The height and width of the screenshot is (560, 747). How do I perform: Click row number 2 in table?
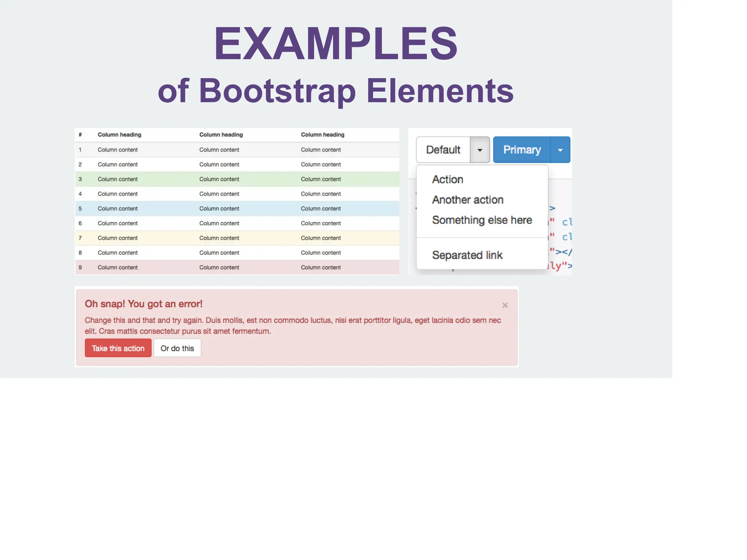[x=237, y=164]
